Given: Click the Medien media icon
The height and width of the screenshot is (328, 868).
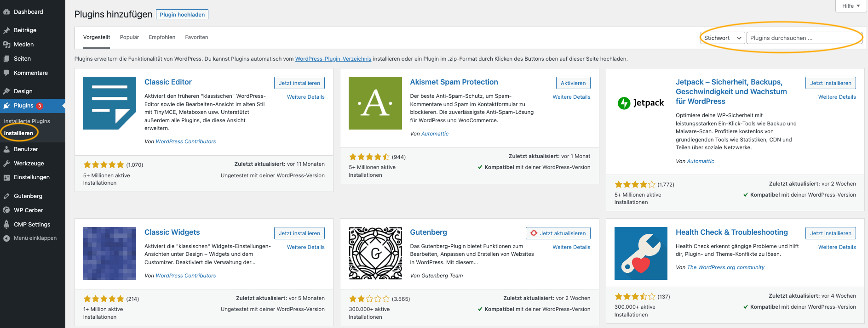Looking at the screenshot, I should 6,45.
